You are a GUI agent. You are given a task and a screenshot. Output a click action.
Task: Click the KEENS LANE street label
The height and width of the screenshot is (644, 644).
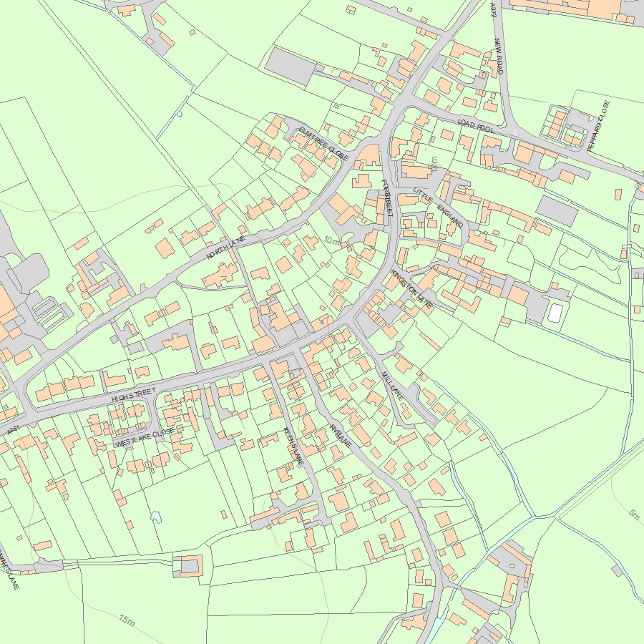pos(293,447)
